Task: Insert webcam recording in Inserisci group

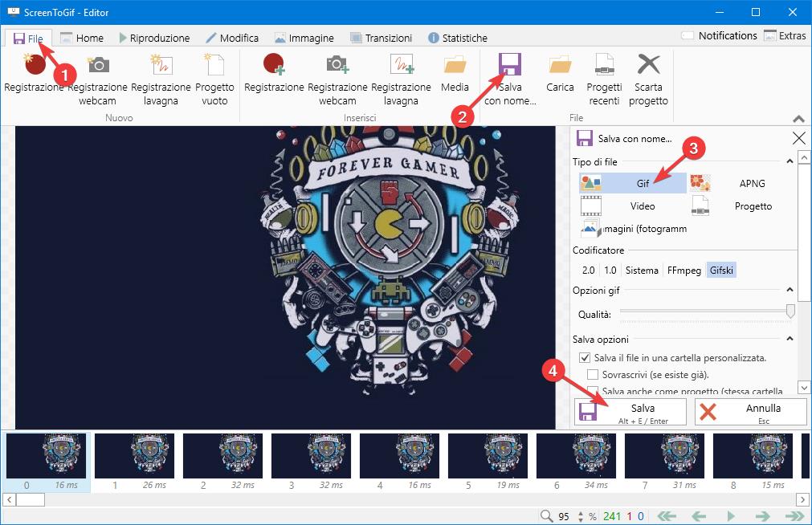Action: pyautogui.click(x=337, y=79)
